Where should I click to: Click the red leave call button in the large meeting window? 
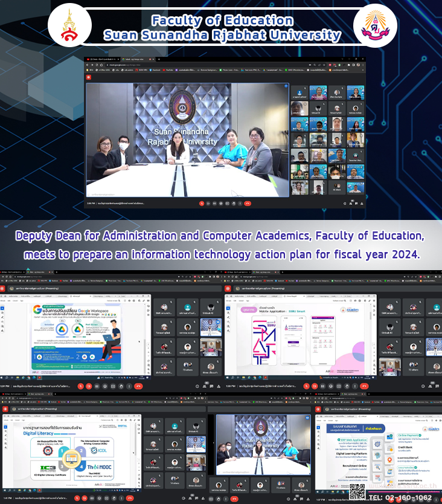point(248,204)
